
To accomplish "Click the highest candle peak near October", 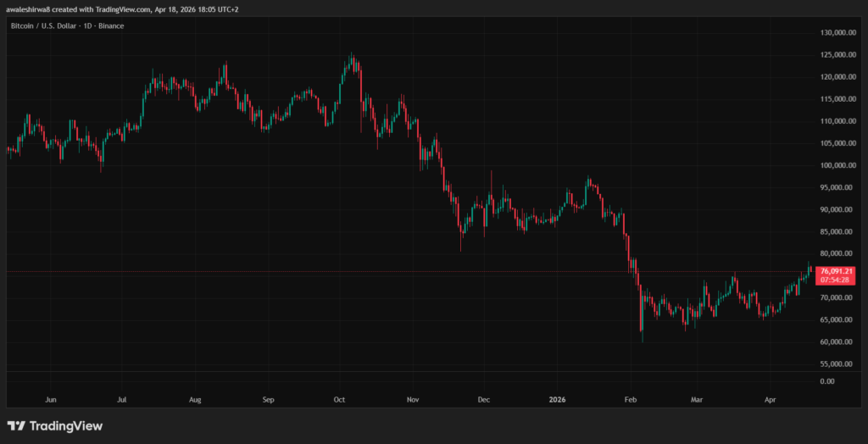I will click(x=351, y=54).
